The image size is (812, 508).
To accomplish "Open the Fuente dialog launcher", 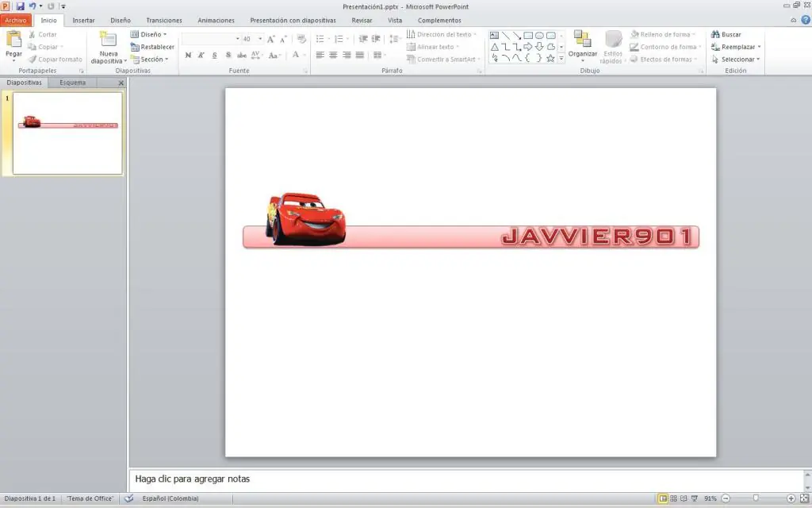I will click(x=305, y=71).
